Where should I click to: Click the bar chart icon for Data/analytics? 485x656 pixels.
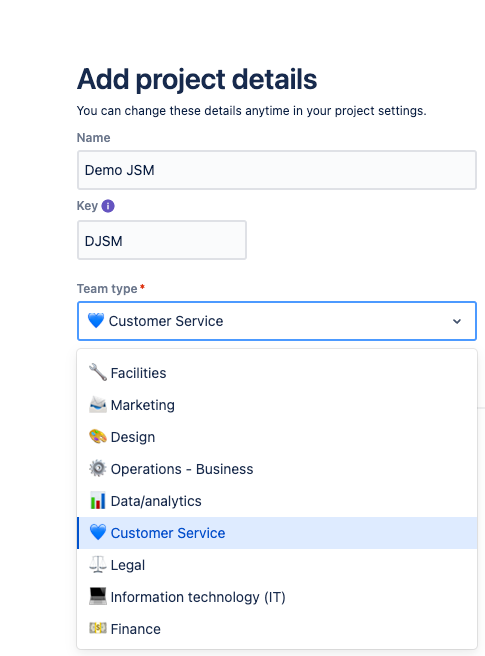pyautogui.click(x=98, y=500)
